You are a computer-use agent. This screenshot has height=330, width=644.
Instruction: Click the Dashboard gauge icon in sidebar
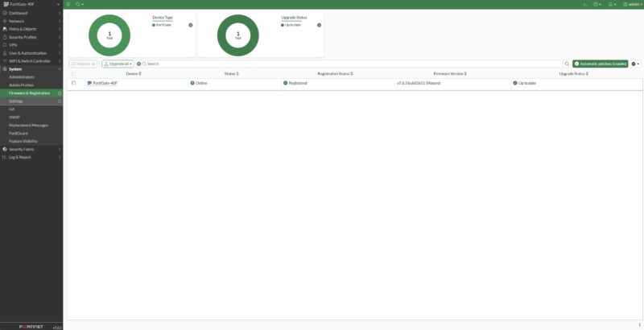[5, 13]
